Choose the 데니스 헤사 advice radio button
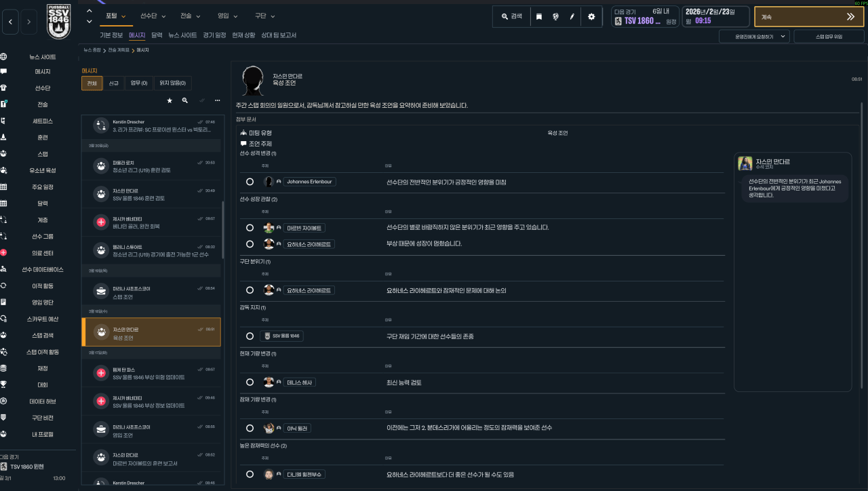Image resolution: width=868 pixels, height=491 pixels. click(250, 382)
